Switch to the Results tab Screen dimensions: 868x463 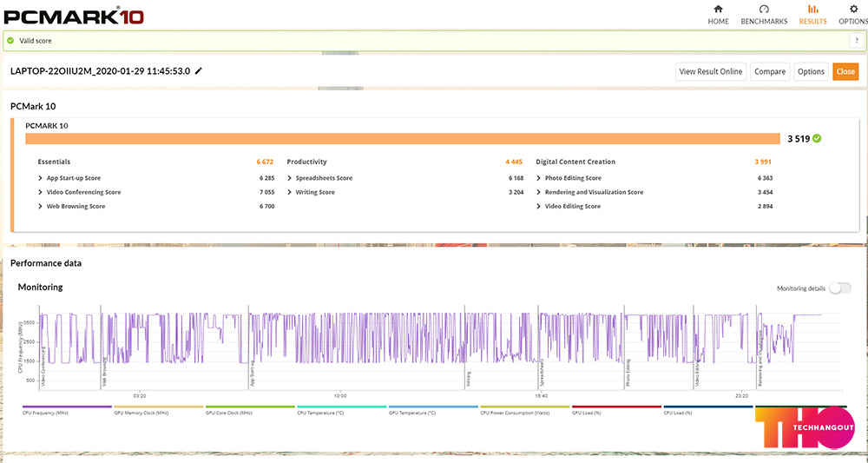tap(812, 15)
